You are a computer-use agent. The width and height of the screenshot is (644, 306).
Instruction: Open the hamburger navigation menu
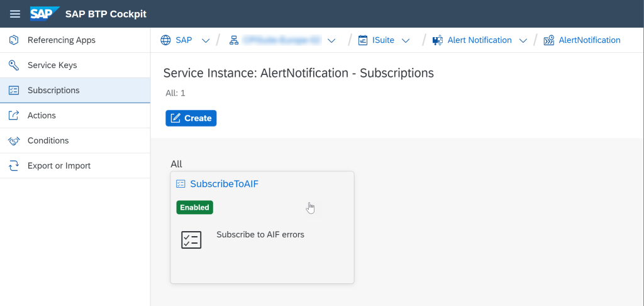tap(15, 14)
